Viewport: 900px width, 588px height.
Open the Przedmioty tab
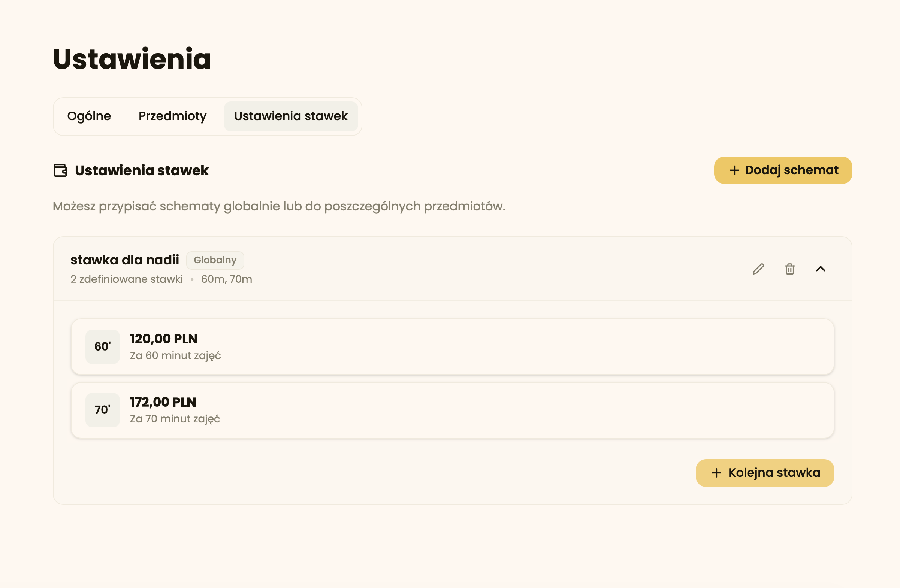[172, 116]
